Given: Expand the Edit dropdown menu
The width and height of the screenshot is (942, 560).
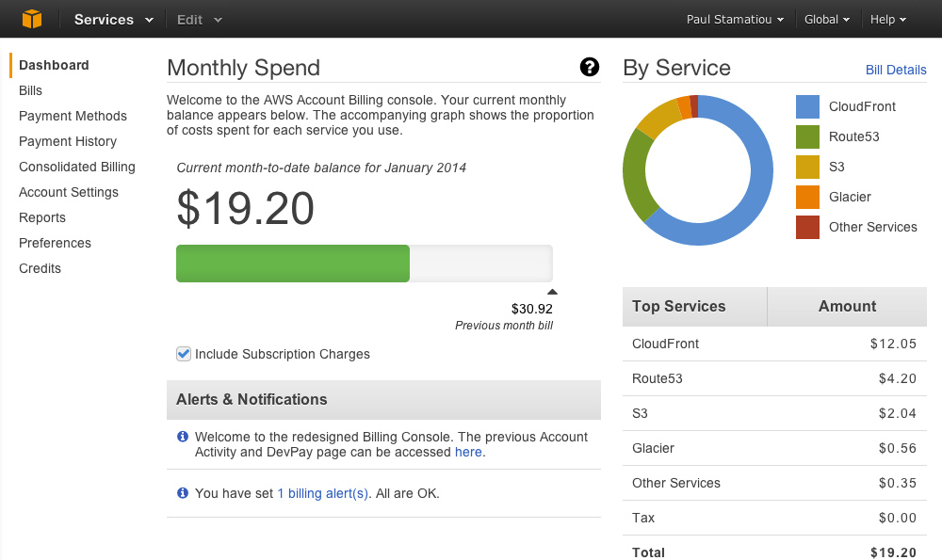Looking at the screenshot, I should [200, 20].
